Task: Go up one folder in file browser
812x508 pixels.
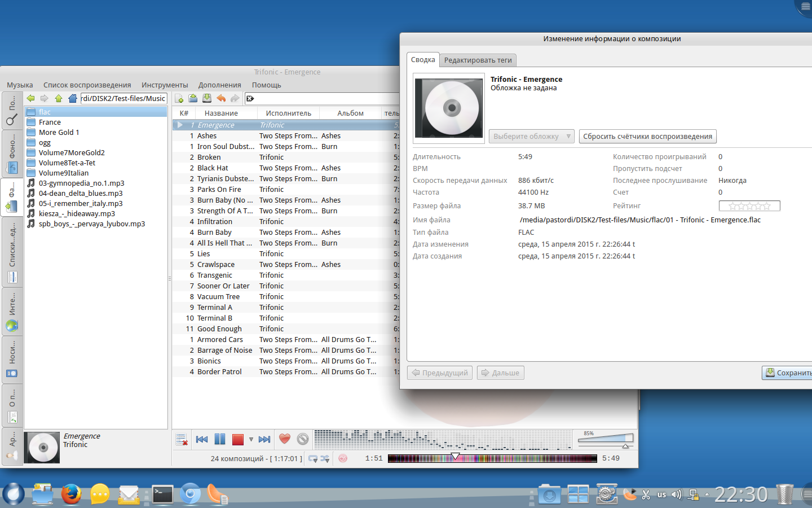Action: coord(58,98)
